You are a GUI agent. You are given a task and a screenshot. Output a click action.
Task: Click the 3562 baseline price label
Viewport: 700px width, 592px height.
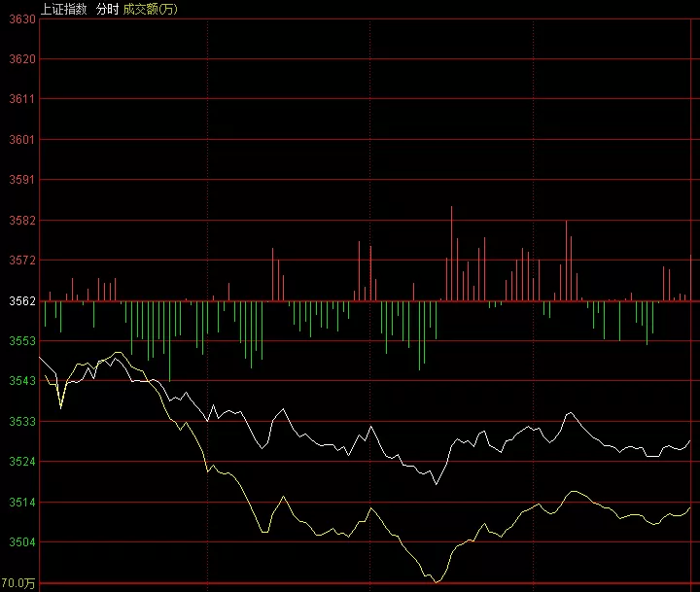pos(22,301)
